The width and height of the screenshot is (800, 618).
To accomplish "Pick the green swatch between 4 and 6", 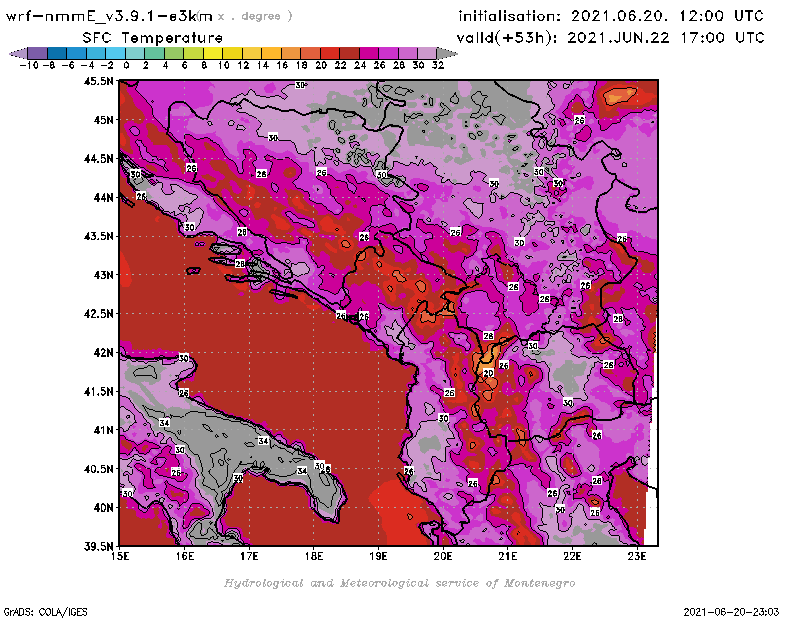I will point(174,53).
